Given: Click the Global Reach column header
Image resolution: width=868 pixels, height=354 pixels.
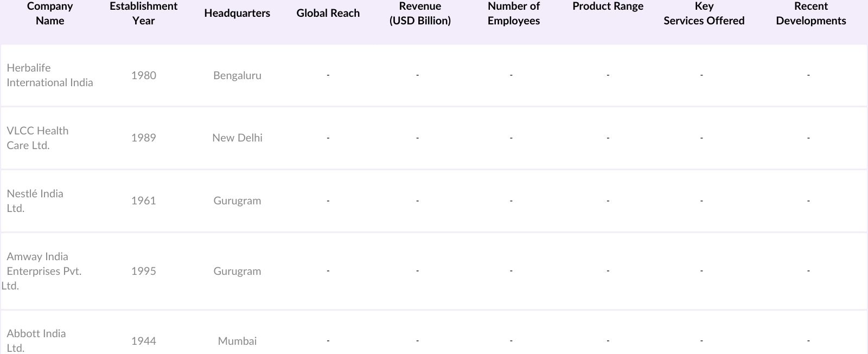Looking at the screenshot, I should click(328, 14).
